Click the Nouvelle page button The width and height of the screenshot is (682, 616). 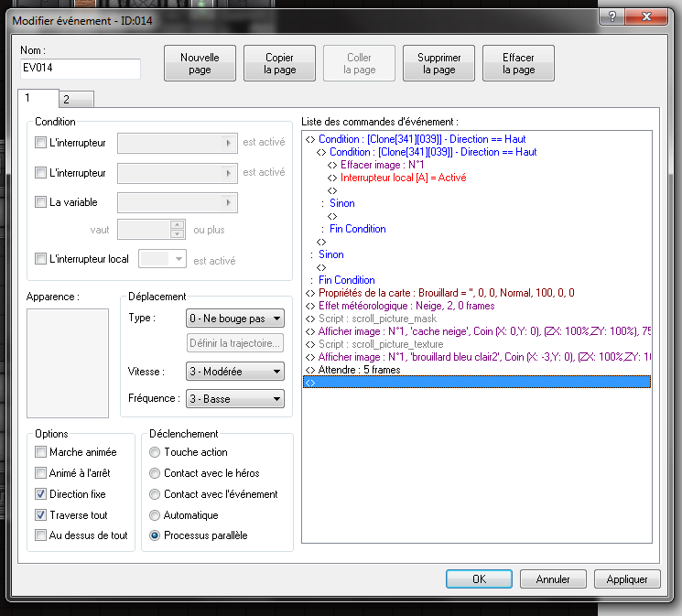click(200, 63)
